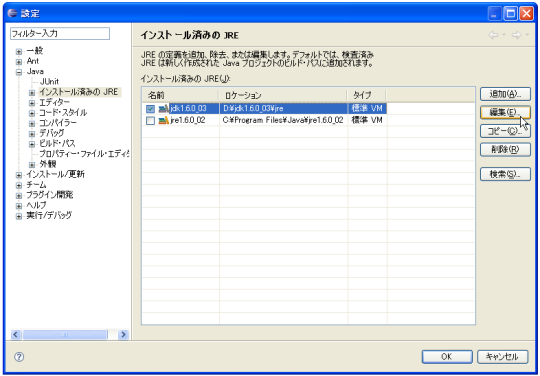Expand the インストール済みの JRE node
Viewport: 540px width, 376px height.
pyautogui.click(x=32, y=93)
